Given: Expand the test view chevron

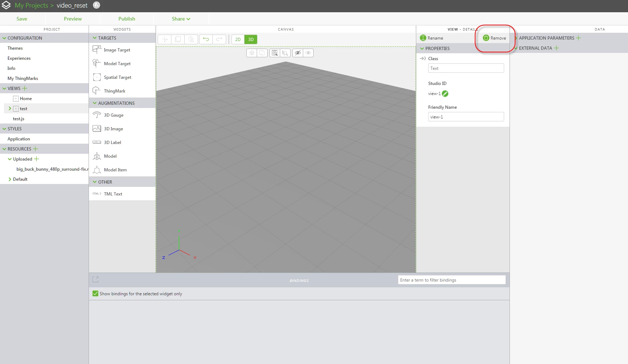Looking at the screenshot, I should (x=10, y=108).
